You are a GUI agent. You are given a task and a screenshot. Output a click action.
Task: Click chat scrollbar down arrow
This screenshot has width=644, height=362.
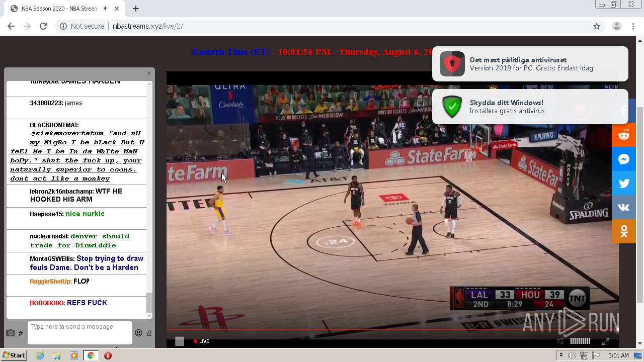tap(149, 315)
